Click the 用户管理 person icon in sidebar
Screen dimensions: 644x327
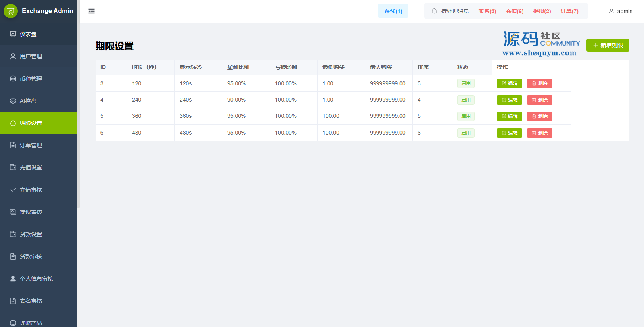coord(13,56)
